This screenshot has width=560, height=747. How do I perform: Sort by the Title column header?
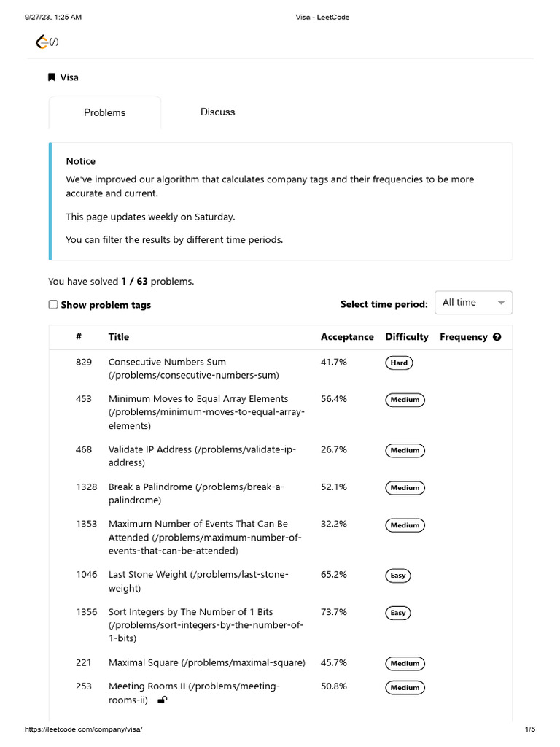coord(119,337)
